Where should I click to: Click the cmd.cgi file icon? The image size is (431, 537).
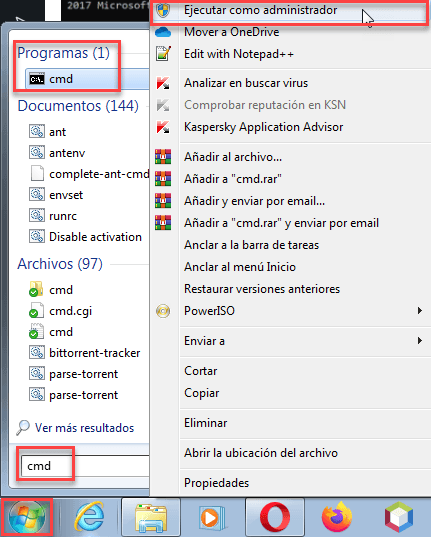36,311
